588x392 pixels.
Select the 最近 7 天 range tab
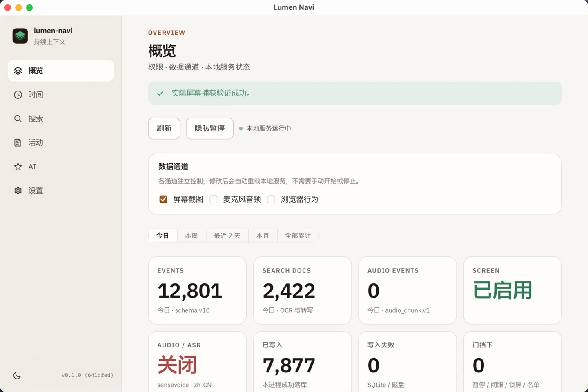[227, 236]
